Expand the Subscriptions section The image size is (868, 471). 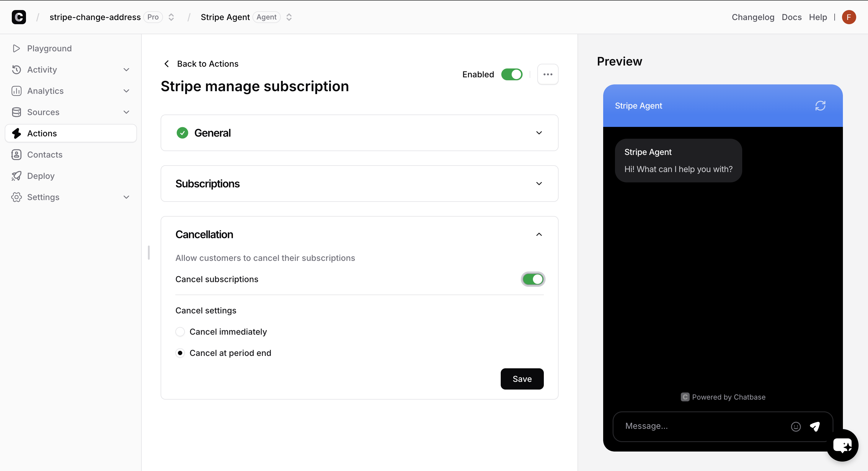click(x=539, y=183)
